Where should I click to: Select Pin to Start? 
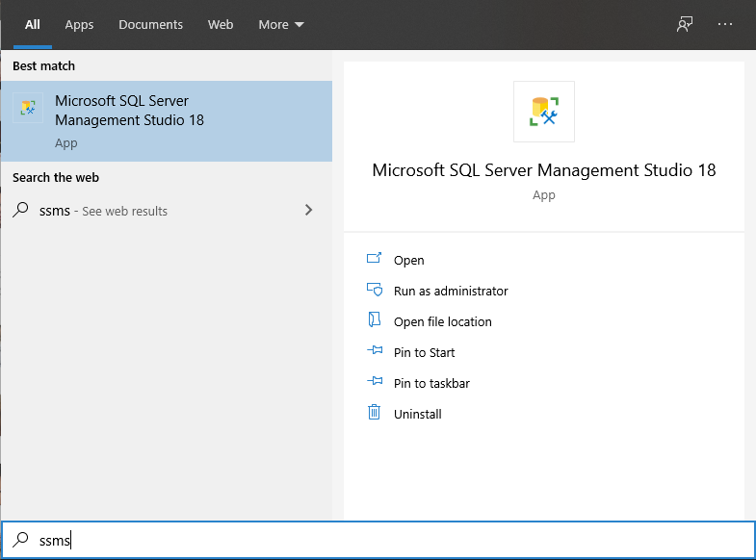click(x=424, y=352)
